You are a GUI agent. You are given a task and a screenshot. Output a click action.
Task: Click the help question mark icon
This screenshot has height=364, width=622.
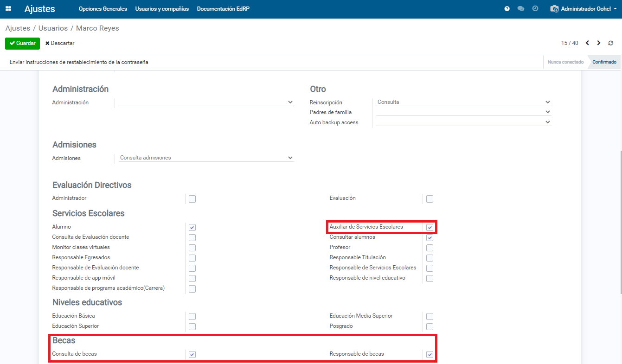click(x=507, y=9)
